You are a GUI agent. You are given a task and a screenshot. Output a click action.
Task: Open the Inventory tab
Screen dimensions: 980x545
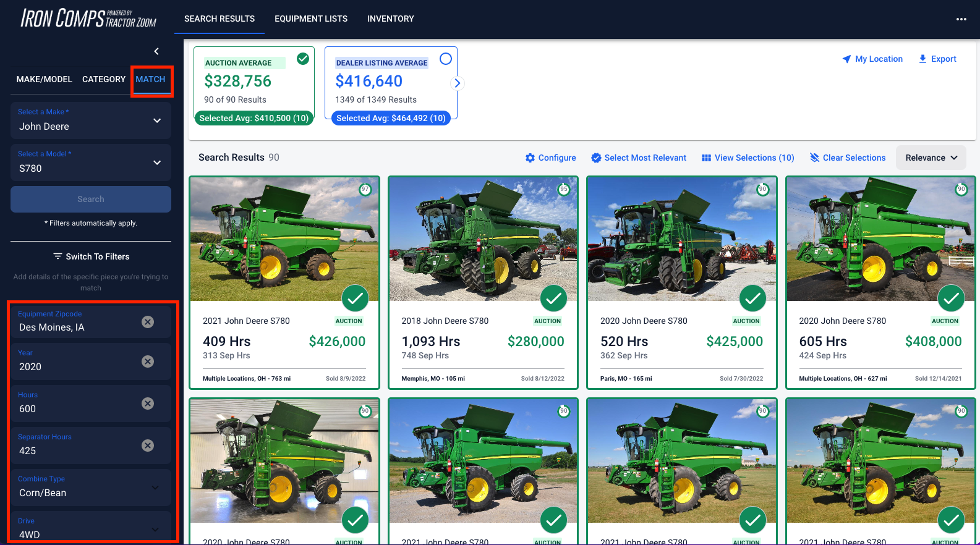pos(391,19)
